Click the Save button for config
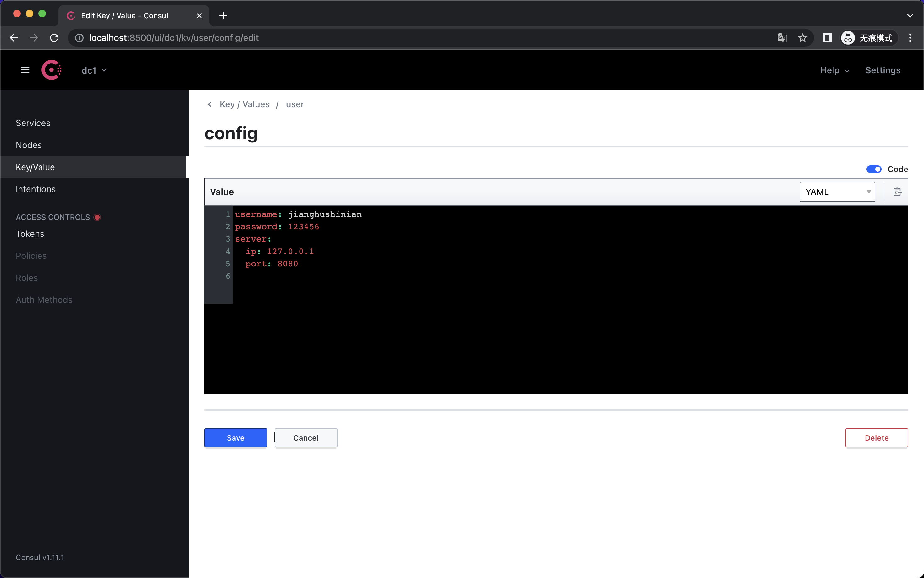924x578 pixels. pyautogui.click(x=235, y=437)
